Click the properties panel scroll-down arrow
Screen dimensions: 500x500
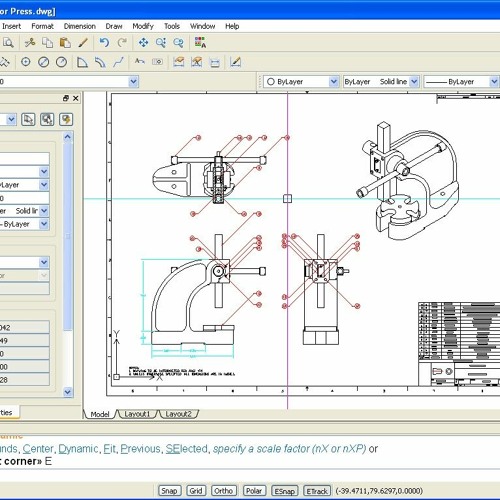[x=67, y=392]
